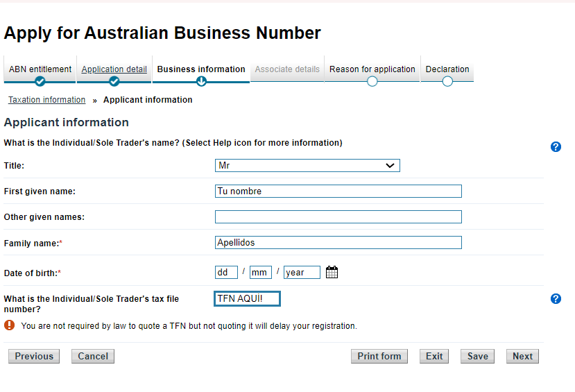This screenshot has height=392, width=575.
Task: Click the tax file number input
Action: click(248, 299)
